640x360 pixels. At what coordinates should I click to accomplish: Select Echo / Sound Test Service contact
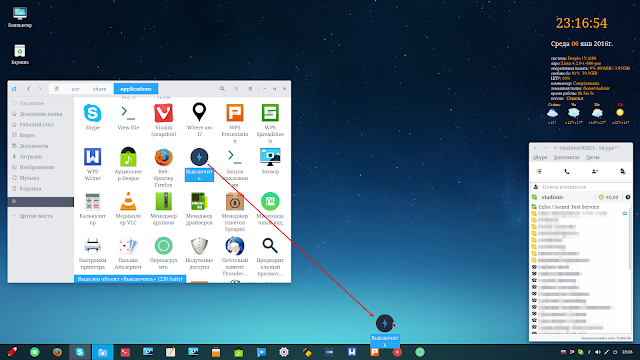[569, 207]
